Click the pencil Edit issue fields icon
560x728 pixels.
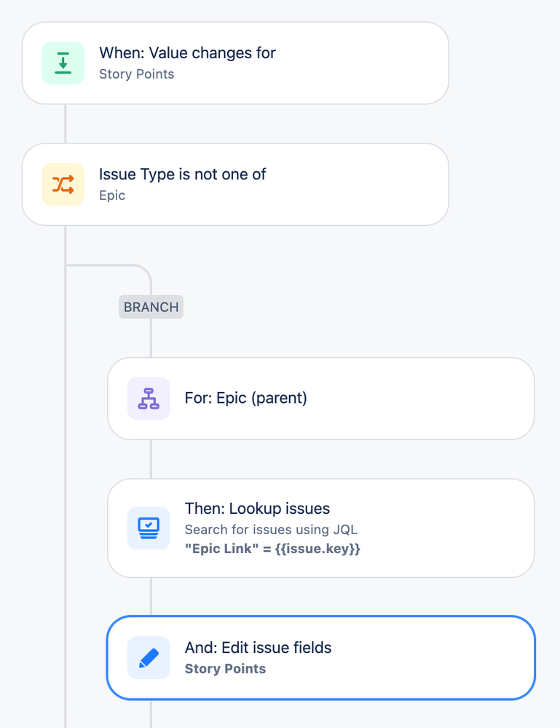(149, 658)
